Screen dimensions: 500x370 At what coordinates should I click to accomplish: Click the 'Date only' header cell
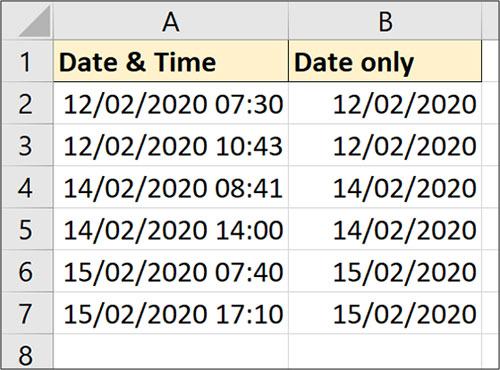(x=385, y=61)
